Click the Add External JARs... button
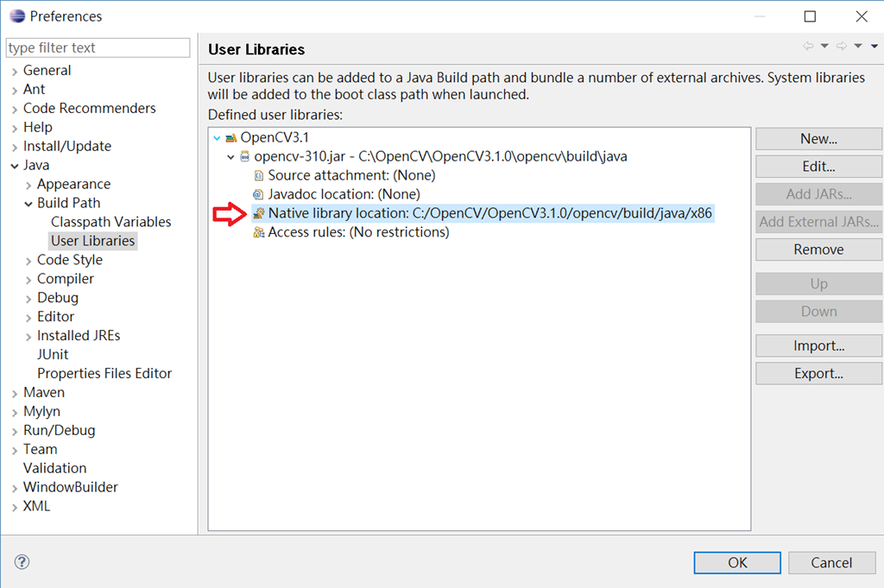 click(818, 222)
